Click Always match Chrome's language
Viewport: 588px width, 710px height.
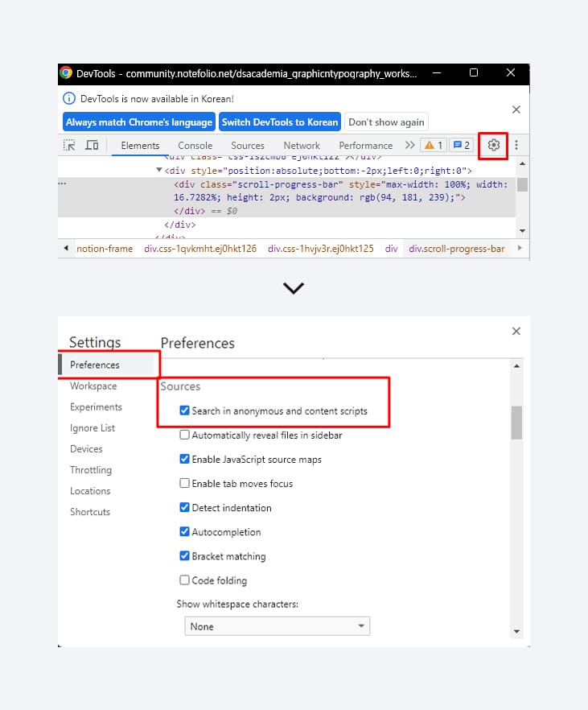point(139,122)
